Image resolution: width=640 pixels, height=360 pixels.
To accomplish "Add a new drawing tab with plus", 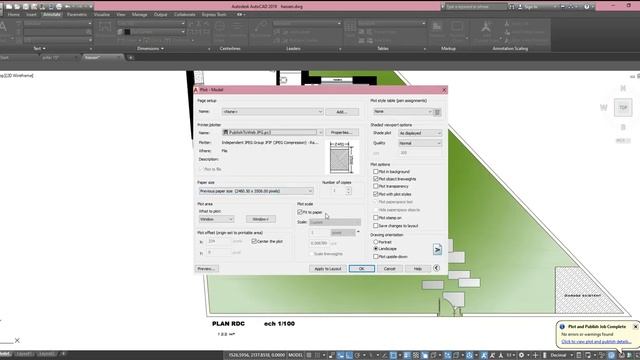I will pos(131,58).
